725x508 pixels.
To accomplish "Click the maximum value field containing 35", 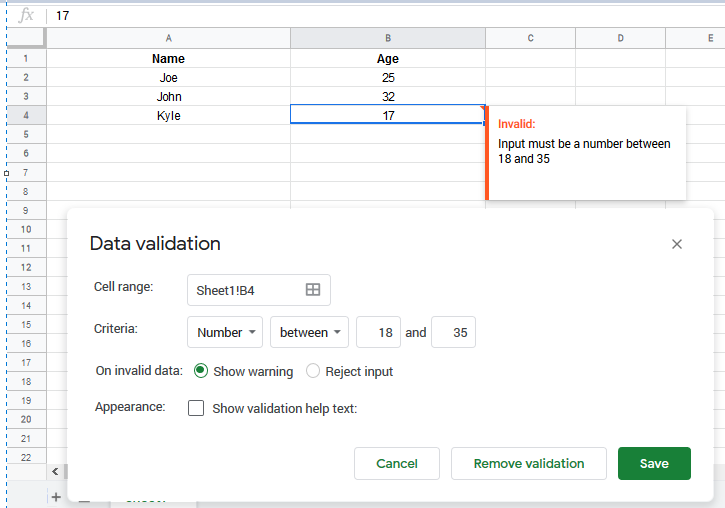I will point(453,332).
